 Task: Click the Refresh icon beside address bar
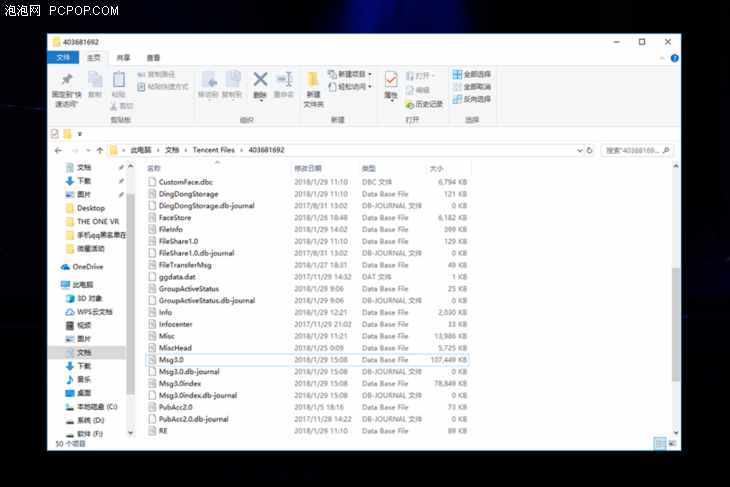point(589,150)
